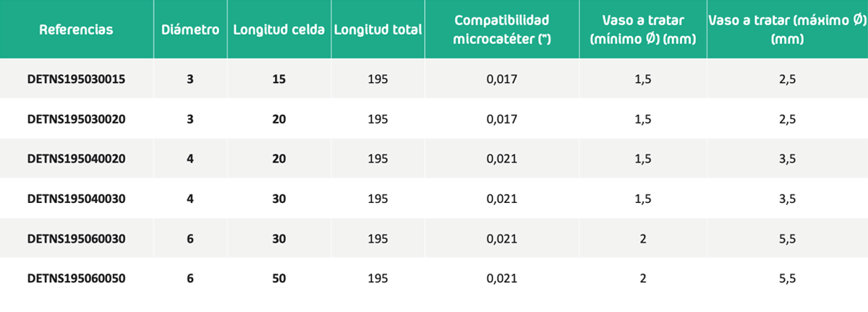This screenshot has width=868, height=312.
Task: Select reference DETNS195030020
Action: 77,119
